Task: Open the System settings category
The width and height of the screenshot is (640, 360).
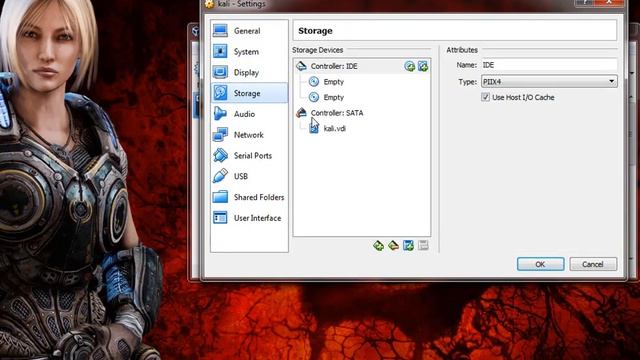Action: click(x=249, y=52)
